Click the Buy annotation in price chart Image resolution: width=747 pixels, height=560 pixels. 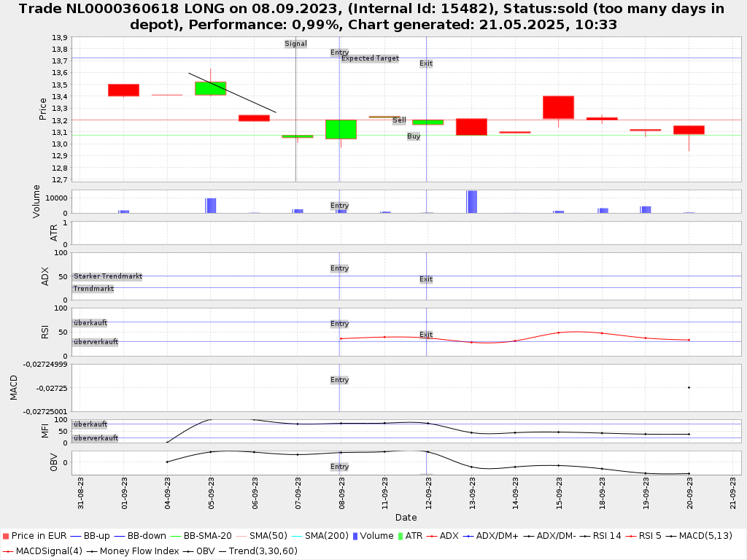click(414, 136)
